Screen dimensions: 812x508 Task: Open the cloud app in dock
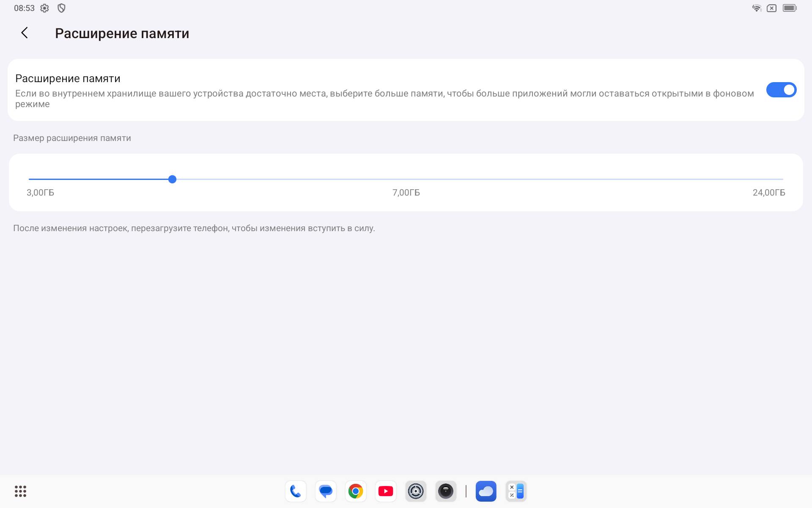coord(486,491)
